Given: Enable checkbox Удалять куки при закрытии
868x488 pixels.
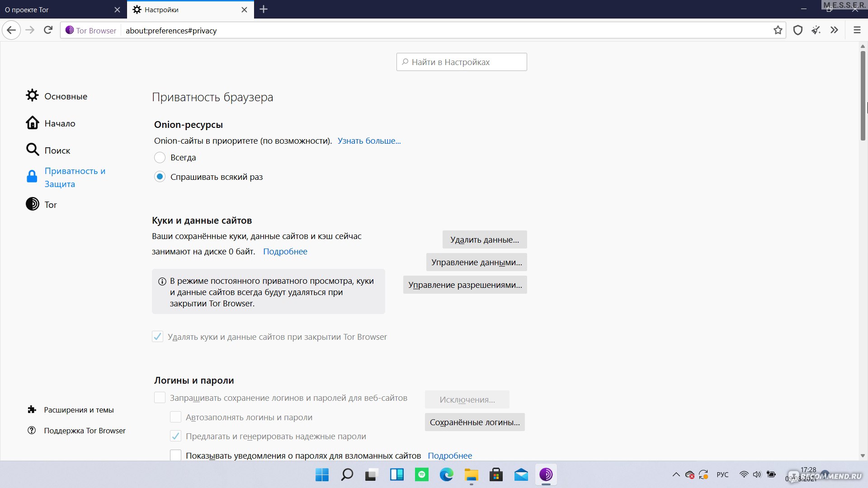Looking at the screenshot, I should (157, 336).
